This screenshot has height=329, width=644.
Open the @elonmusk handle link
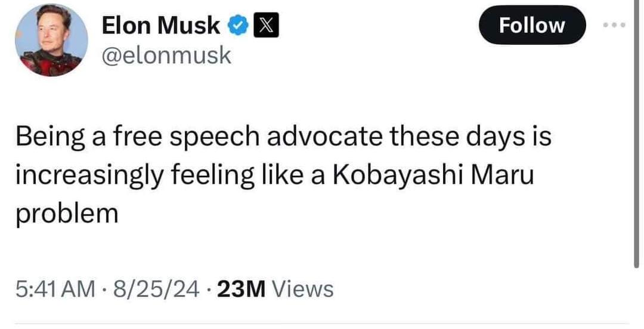pos(166,55)
